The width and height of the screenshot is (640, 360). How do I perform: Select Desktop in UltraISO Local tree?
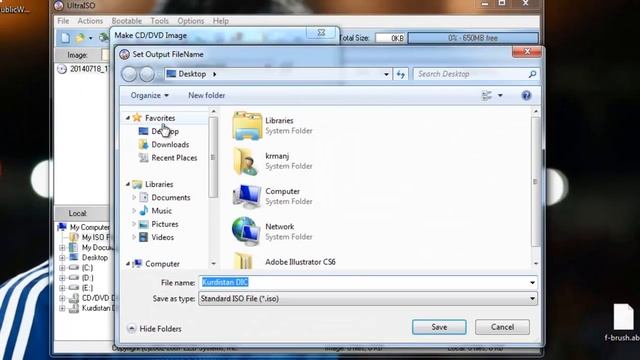click(95, 258)
